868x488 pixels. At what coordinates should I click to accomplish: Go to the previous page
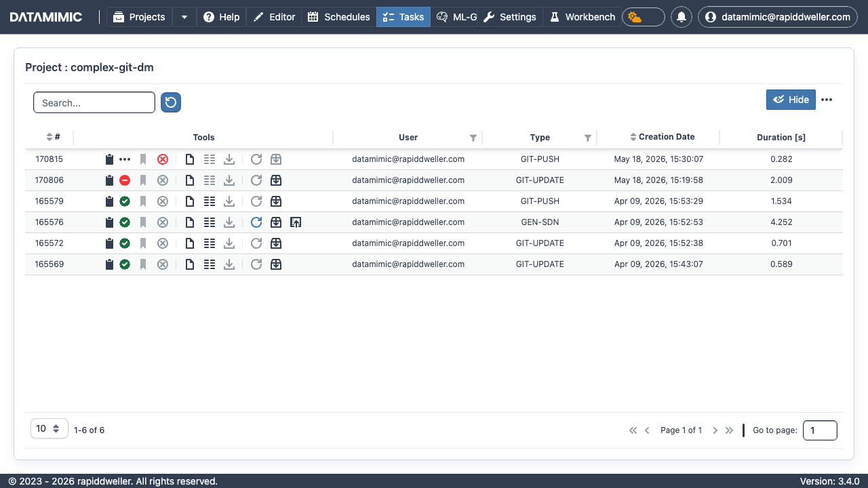[x=647, y=430]
